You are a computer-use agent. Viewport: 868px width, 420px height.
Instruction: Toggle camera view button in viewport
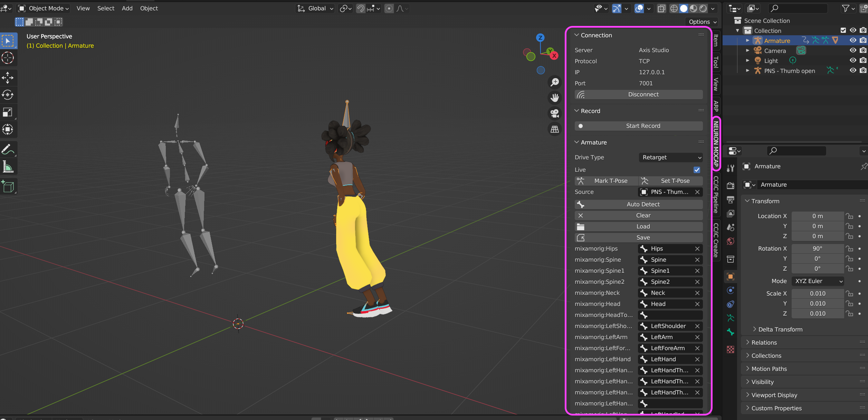pyautogui.click(x=555, y=113)
